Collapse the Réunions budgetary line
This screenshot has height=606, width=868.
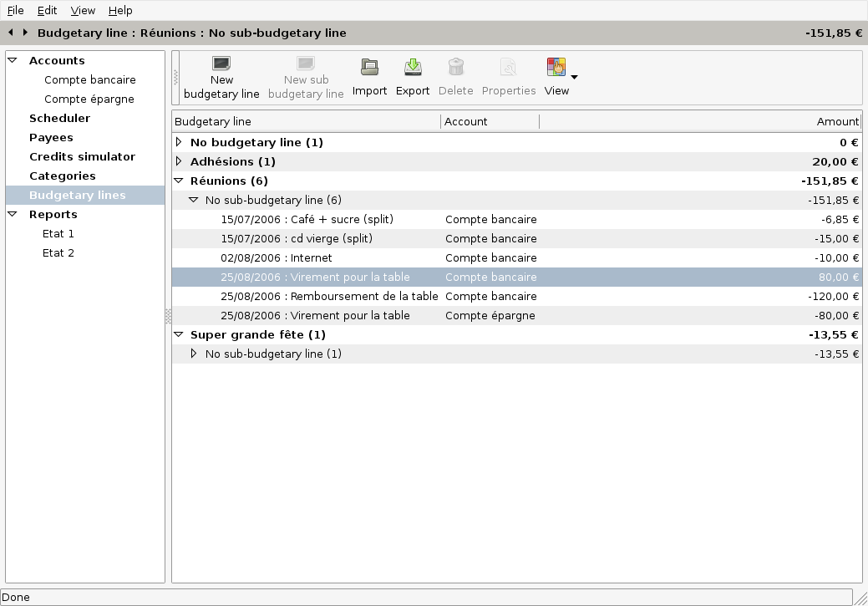[x=179, y=181]
